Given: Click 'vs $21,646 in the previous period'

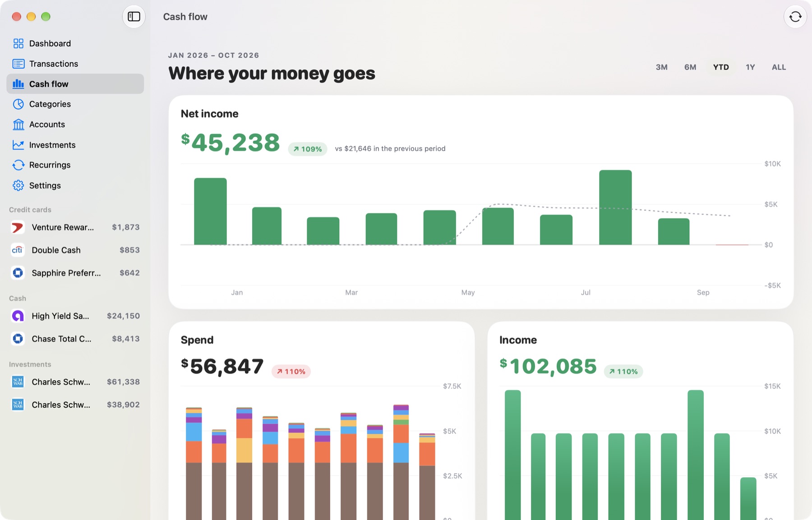Looking at the screenshot, I should [x=390, y=149].
